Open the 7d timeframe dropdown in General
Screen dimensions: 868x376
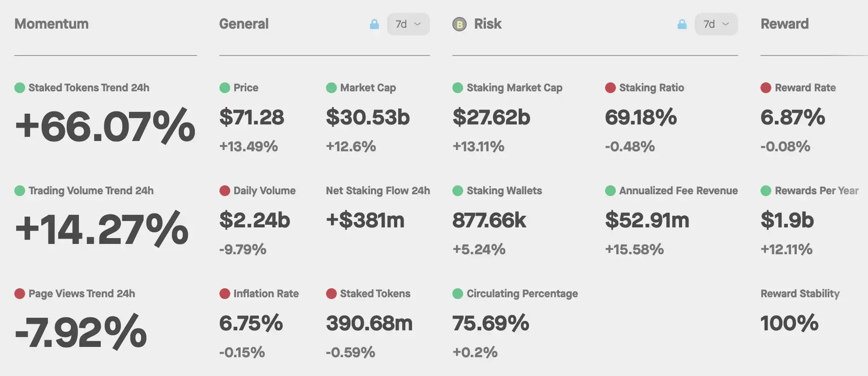pyautogui.click(x=408, y=24)
